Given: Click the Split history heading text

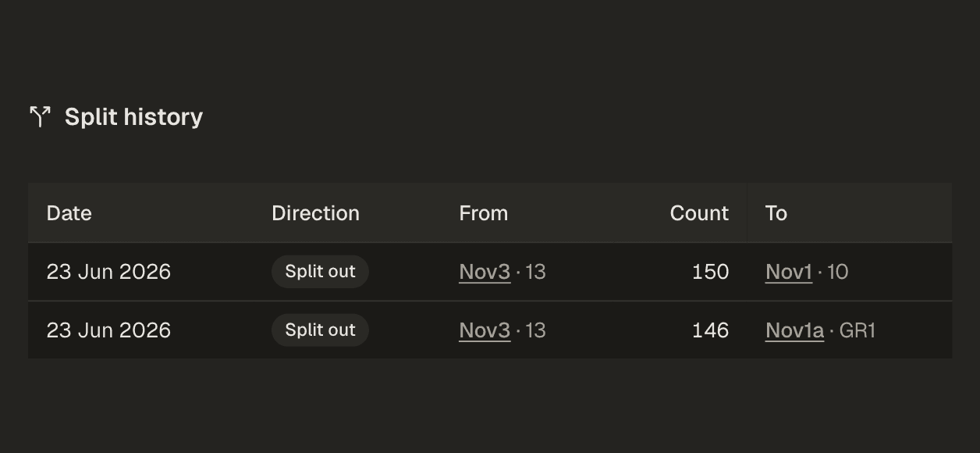Looking at the screenshot, I should click(133, 117).
